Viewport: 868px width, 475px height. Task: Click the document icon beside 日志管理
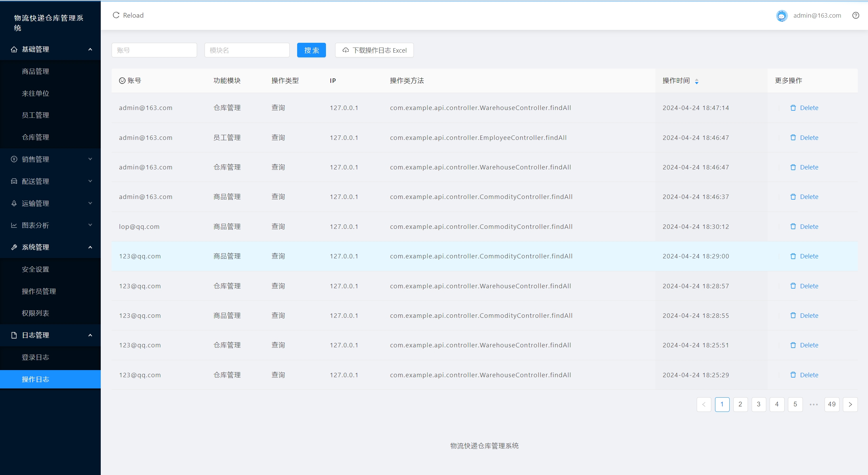[x=14, y=335]
